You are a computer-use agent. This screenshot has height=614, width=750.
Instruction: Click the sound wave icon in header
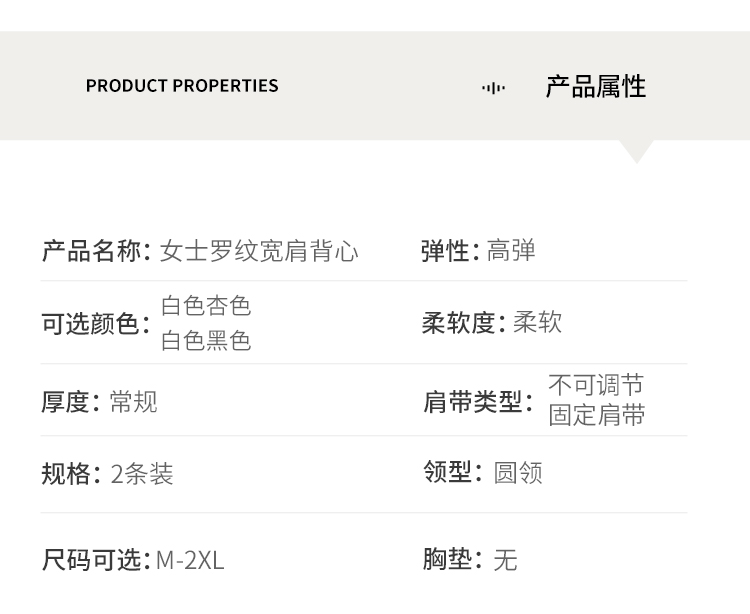[x=493, y=87]
